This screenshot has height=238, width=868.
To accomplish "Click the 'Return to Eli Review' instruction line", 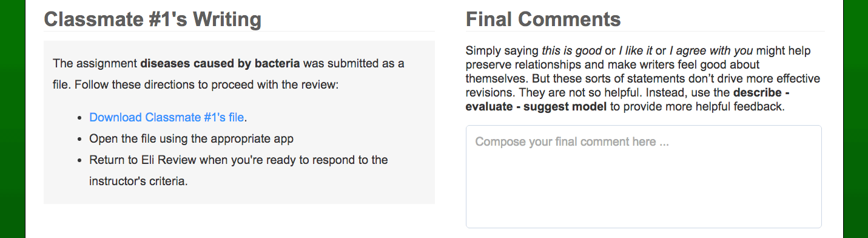I will pyautogui.click(x=238, y=160).
